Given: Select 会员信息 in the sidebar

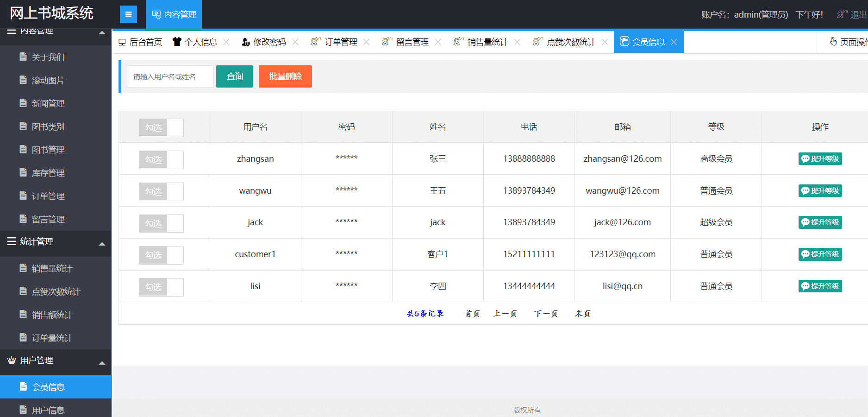Looking at the screenshot, I should tap(56, 387).
